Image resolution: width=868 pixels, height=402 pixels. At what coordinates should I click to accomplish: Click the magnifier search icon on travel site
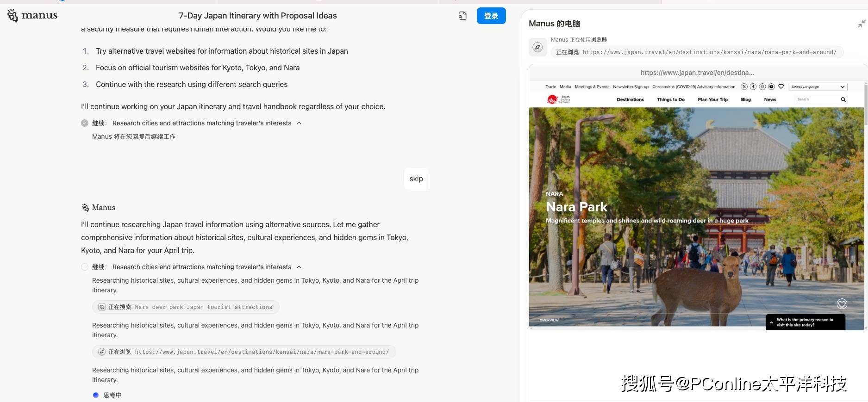[843, 99]
